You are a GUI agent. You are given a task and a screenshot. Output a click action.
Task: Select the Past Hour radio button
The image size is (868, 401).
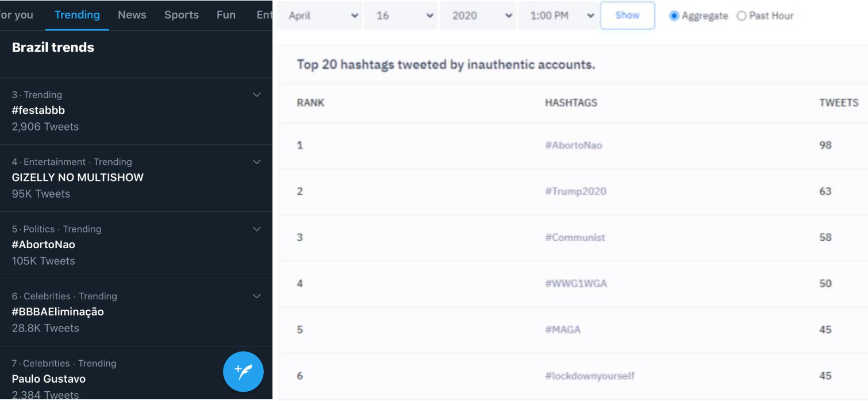(x=742, y=16)
